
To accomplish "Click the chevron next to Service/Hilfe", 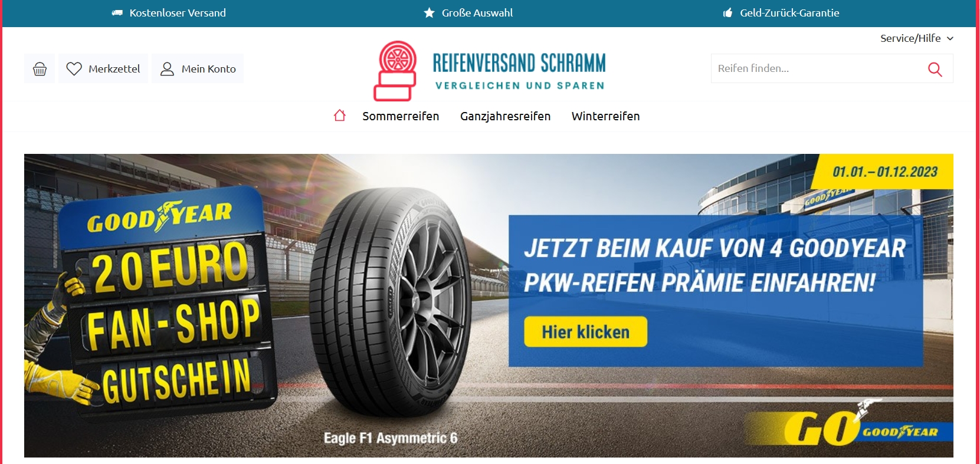I will [950, 39].
